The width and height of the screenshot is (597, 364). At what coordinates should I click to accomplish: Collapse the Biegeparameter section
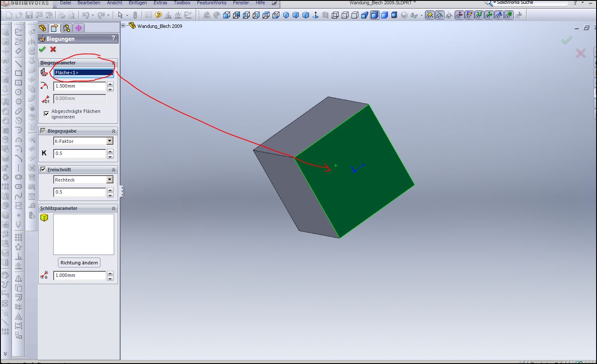point(113,63)
